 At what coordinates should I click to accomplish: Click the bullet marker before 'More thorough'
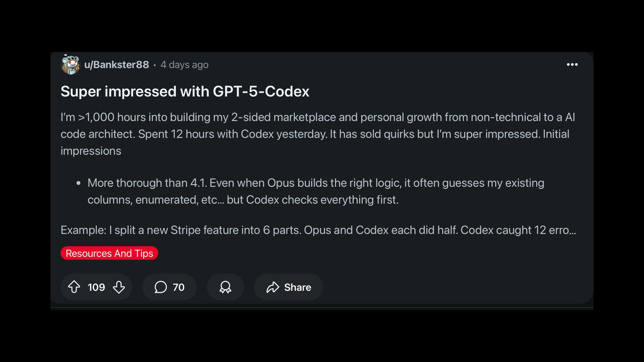click(x=78, y=183)
